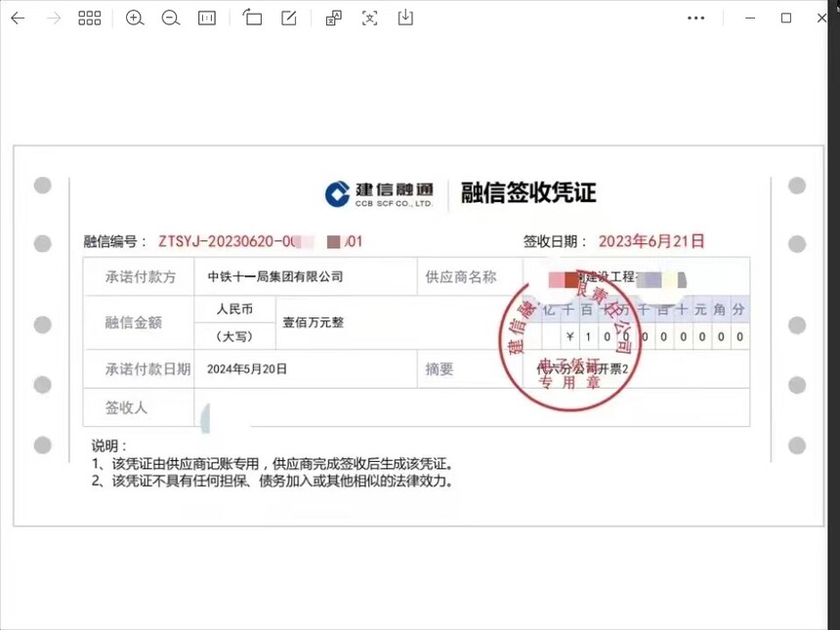Close the image viewer window
The image size is (840, 630).
821,19
